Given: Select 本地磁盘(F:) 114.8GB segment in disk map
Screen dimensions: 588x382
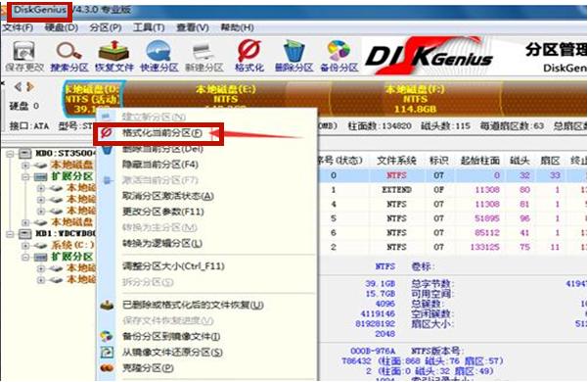Looking at the screenshot, I should pos(415,99).
